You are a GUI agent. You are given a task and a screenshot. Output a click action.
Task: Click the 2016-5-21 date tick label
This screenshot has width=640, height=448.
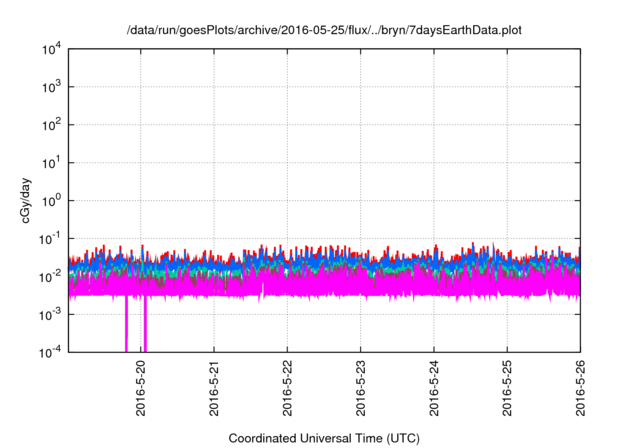tap(214, 388)
